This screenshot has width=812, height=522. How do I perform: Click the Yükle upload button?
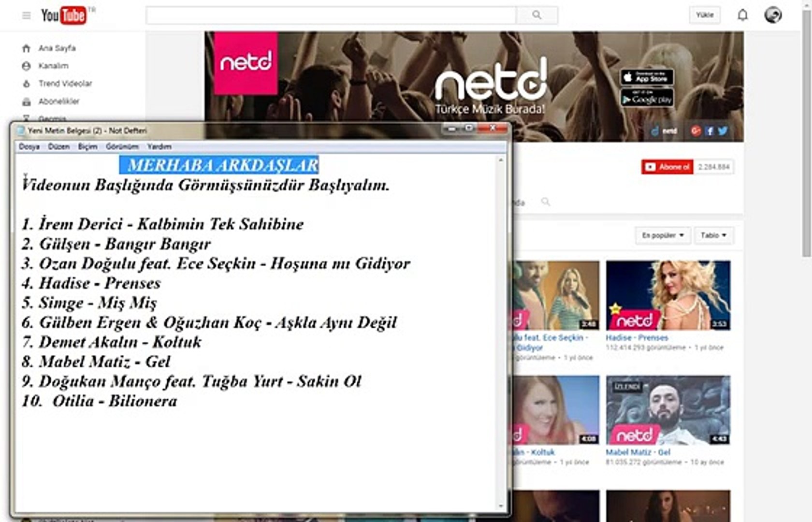tap(705, 15)
